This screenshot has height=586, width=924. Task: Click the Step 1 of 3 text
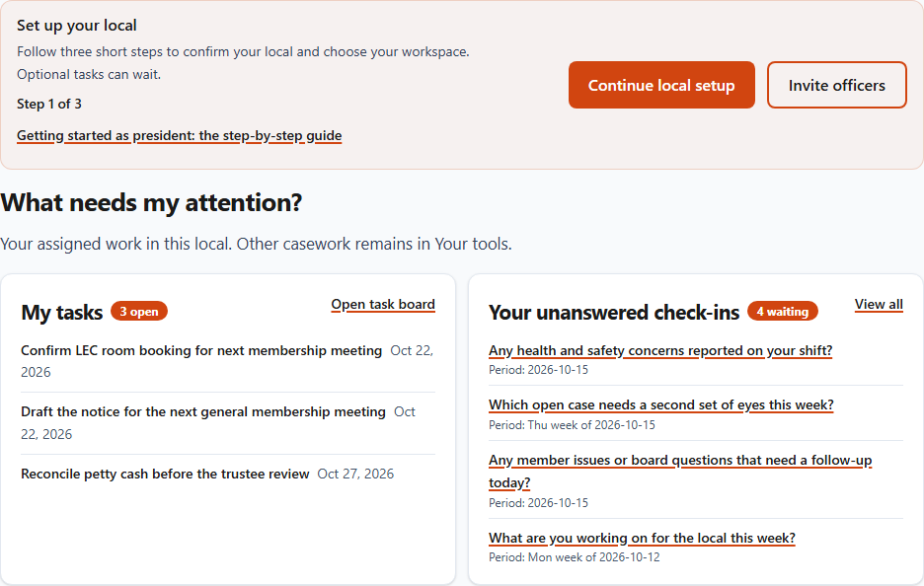coord(49,105)
